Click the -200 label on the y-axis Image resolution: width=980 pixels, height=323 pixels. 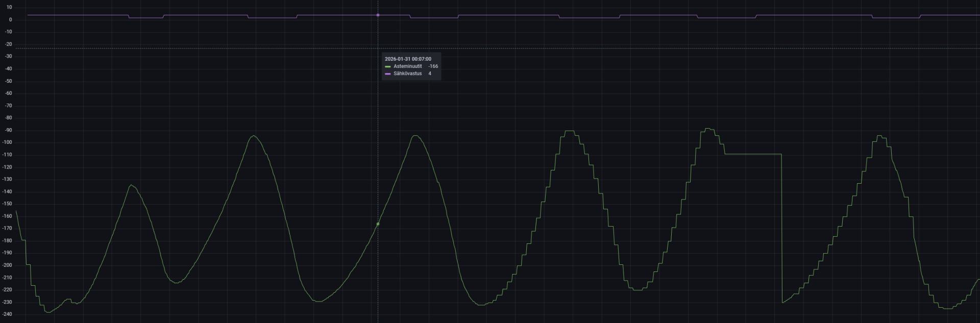coord(8,265)
